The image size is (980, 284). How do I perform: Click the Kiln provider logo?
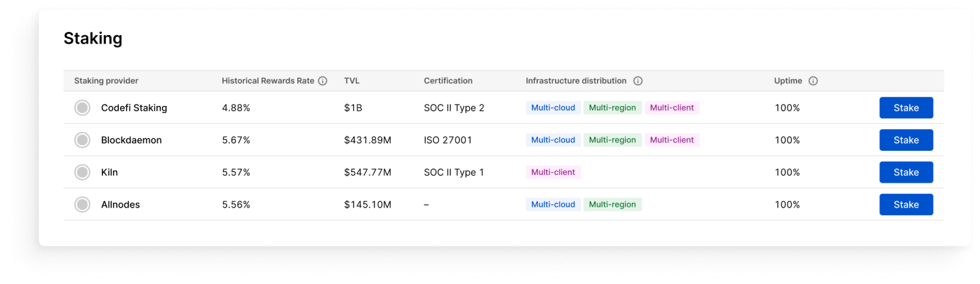coord(82,172)
